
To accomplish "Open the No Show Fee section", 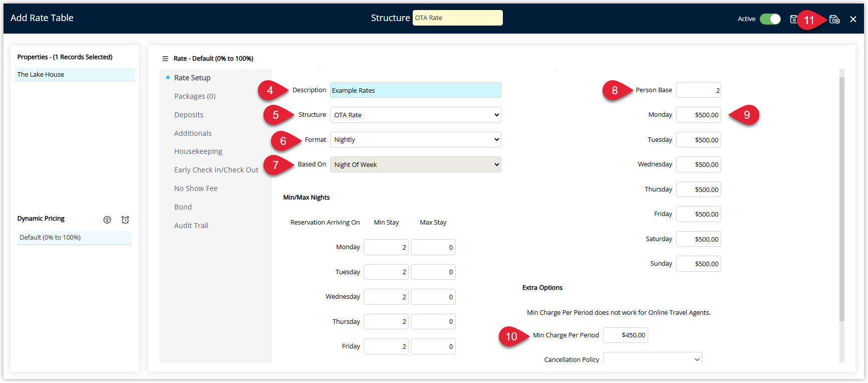I will pos(196,188).
